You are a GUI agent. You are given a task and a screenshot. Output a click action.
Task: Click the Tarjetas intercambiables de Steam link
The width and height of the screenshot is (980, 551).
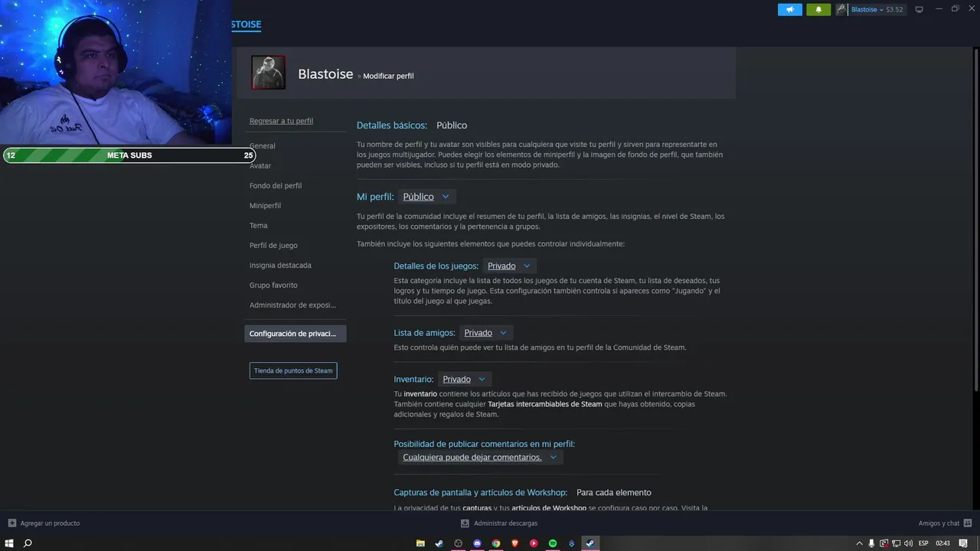pyautogui.click(x=544, y=404)
